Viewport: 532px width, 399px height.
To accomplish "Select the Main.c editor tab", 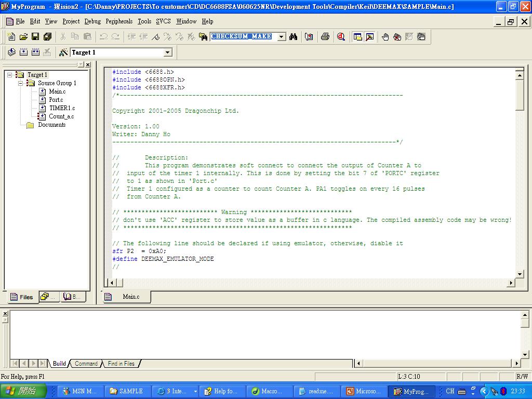I will [x=127, y=297].
